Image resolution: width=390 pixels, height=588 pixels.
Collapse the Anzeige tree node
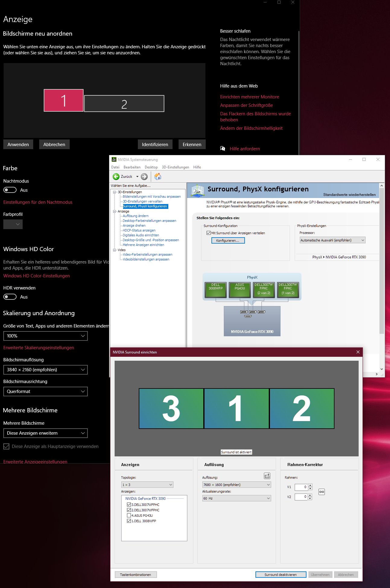tap(115, 211)
